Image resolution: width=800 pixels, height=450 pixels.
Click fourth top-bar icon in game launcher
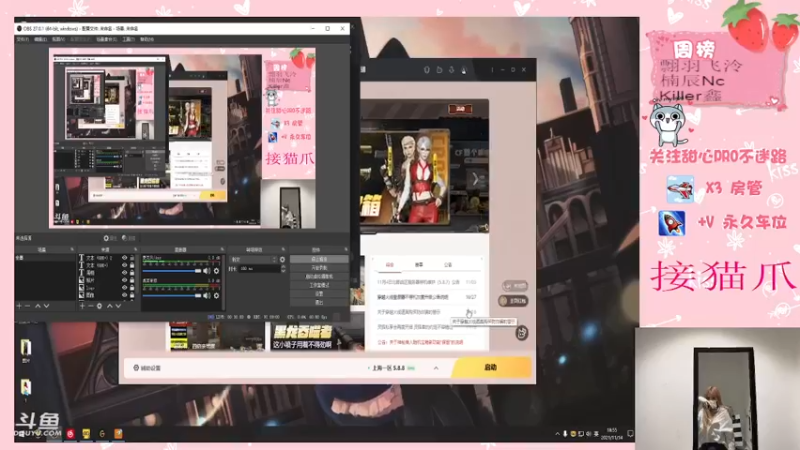point(464,69)
